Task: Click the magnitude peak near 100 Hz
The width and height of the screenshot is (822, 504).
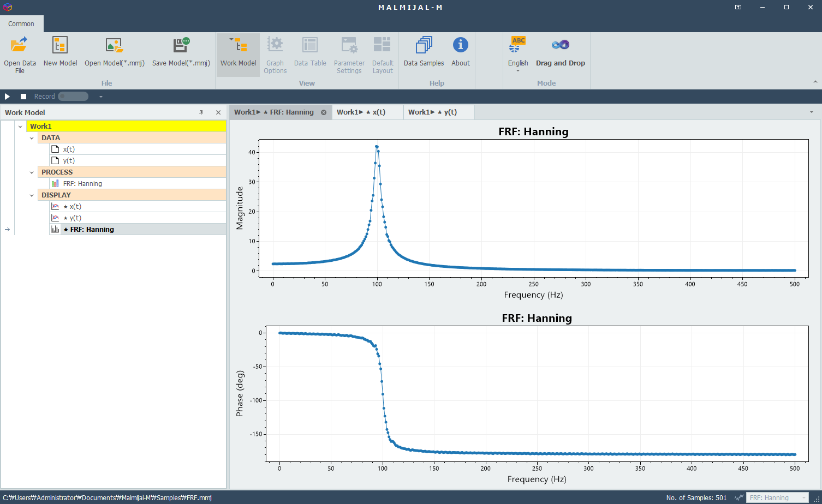Action: (x=377, y=146)
